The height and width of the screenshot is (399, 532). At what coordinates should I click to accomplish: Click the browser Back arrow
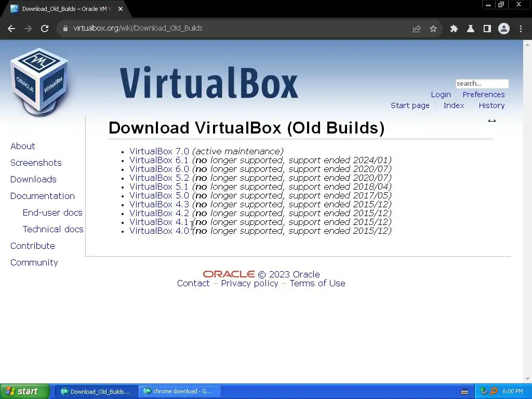tap(11, 29)
